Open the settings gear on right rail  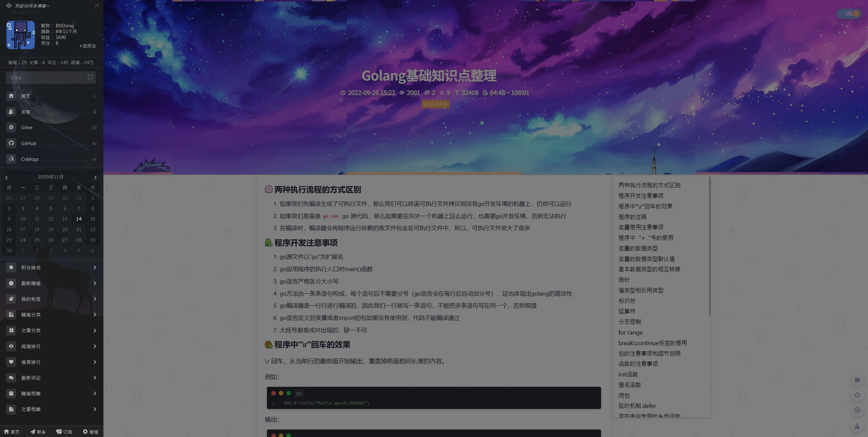(x=857, y=410)
